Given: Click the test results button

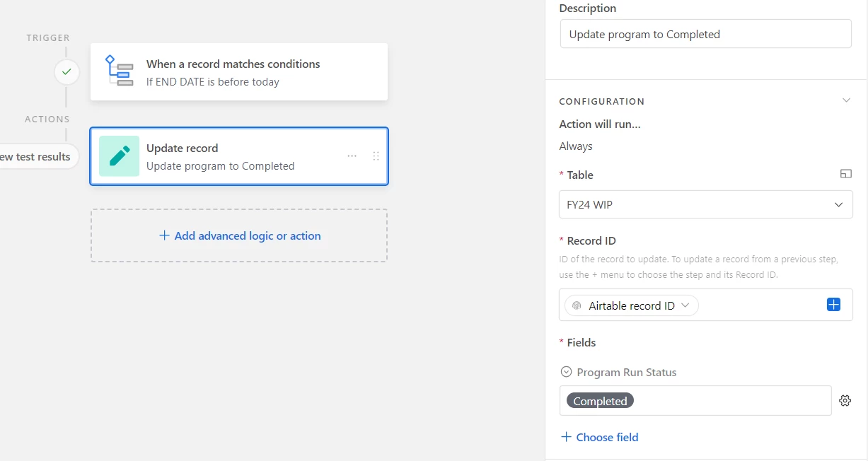Looking at the screenshot, I should (37, 157).
